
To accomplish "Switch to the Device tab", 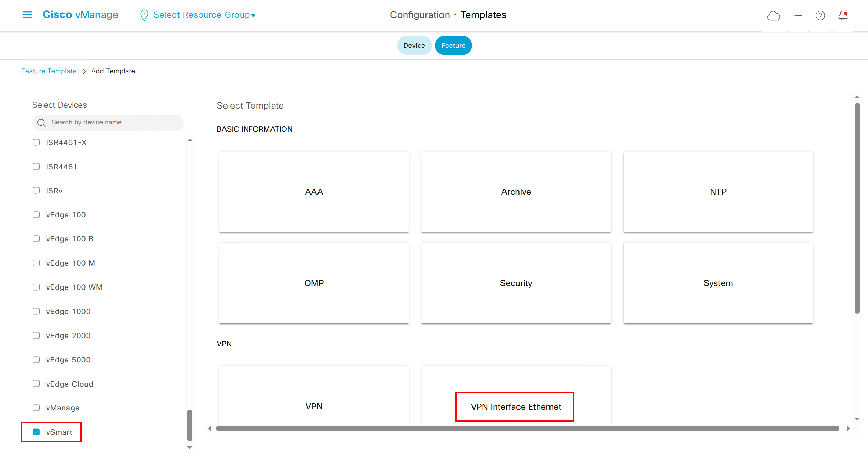I will tap(414, 45).
